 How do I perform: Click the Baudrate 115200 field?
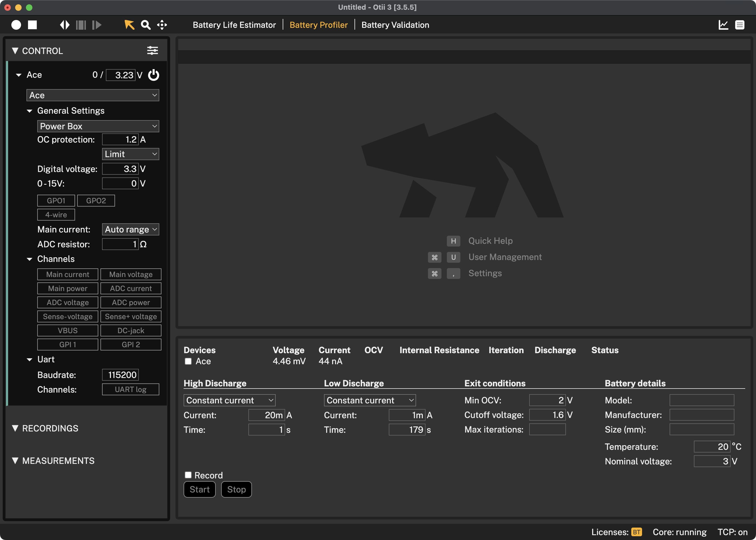point(120,375)
